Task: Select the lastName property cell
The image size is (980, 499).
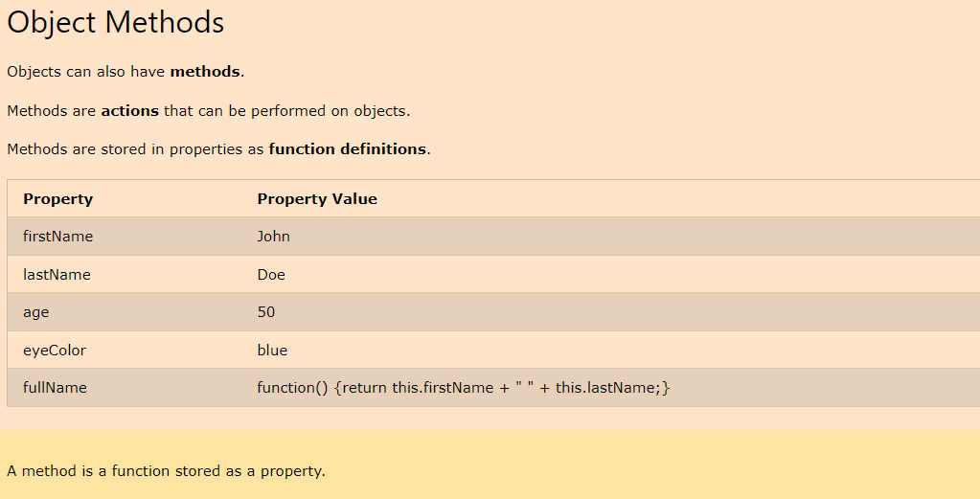Action: [x=57, y=275]
